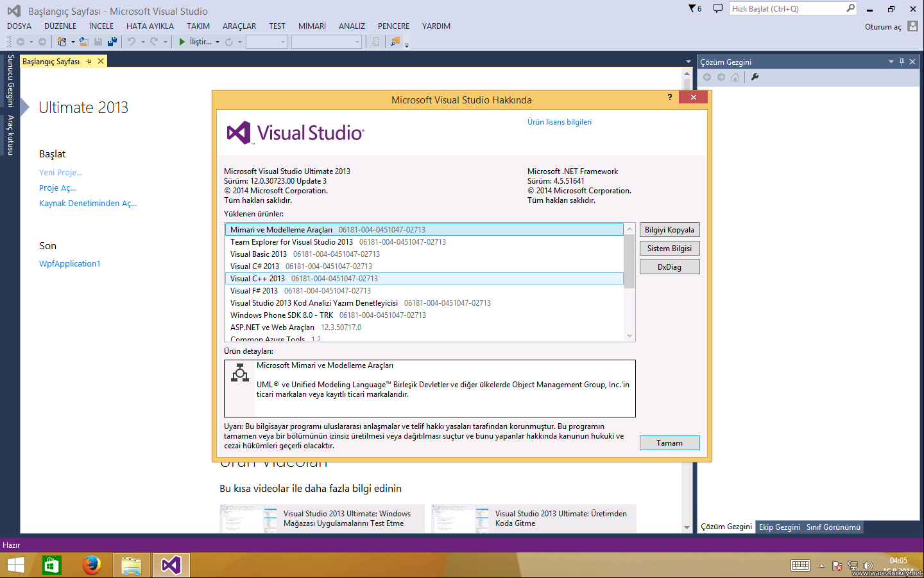Open the solution configurations combo box
This screenshot has height=578, width=924.
tap(266, 42)
